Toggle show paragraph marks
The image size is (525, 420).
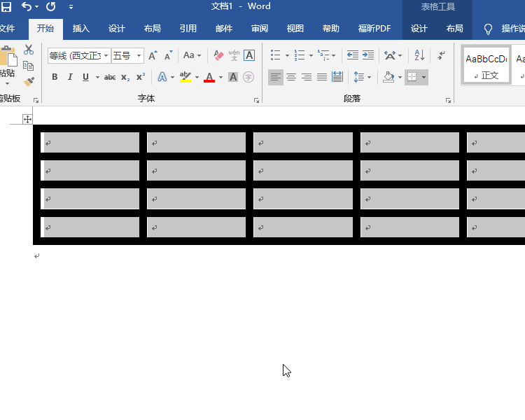point(441,55)
